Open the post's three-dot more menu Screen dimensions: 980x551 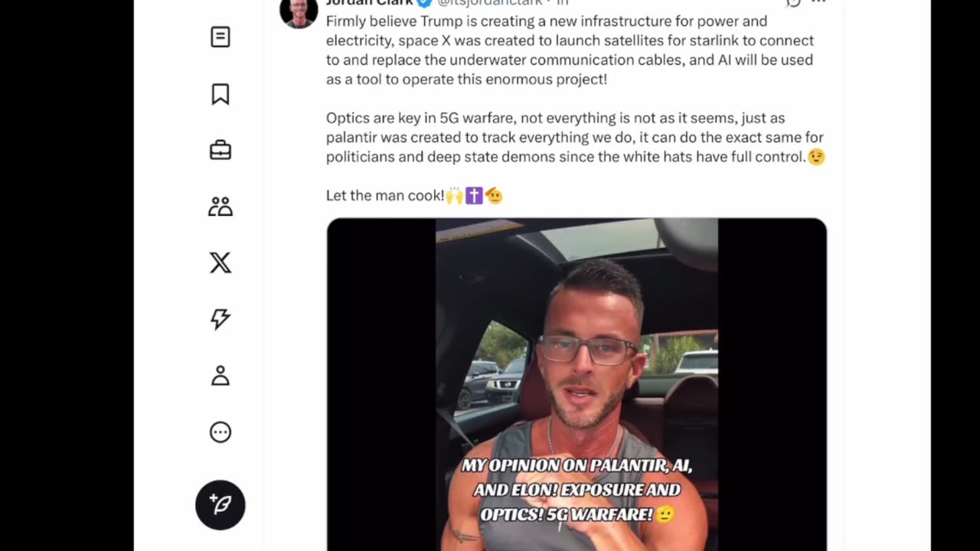click(819, 3)
